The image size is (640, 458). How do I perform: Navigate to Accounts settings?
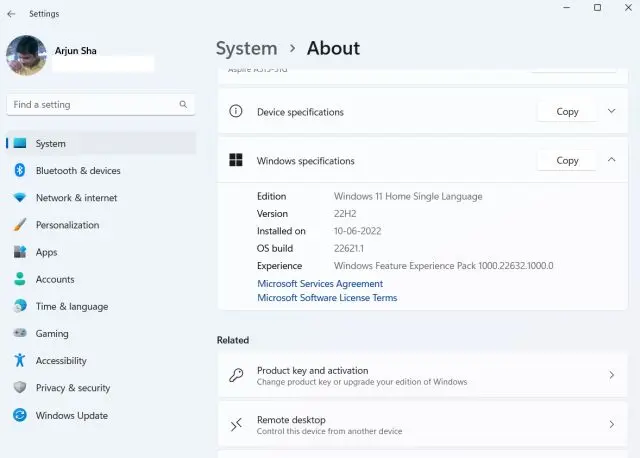[101, 279]
